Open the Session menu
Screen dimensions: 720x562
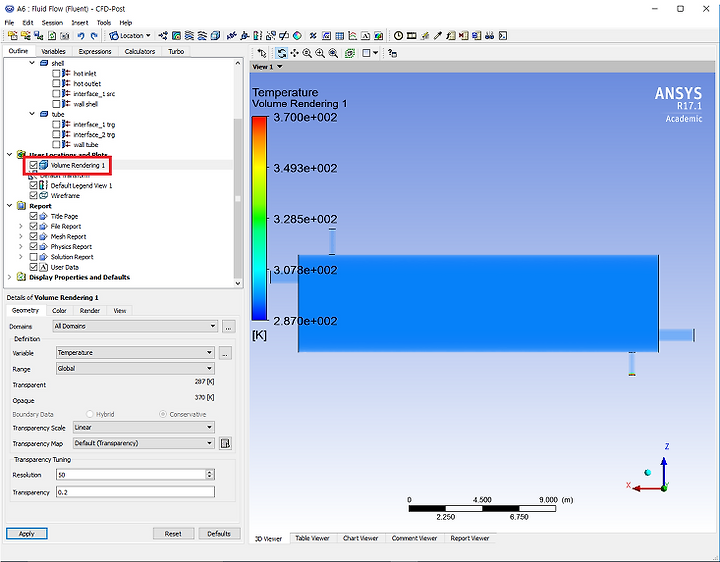[x=52, y=22]
